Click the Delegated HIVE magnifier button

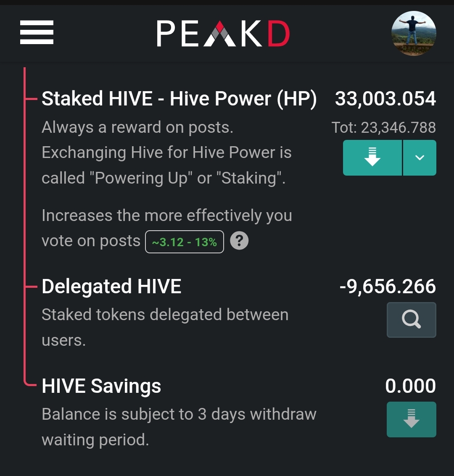(411, 320)
